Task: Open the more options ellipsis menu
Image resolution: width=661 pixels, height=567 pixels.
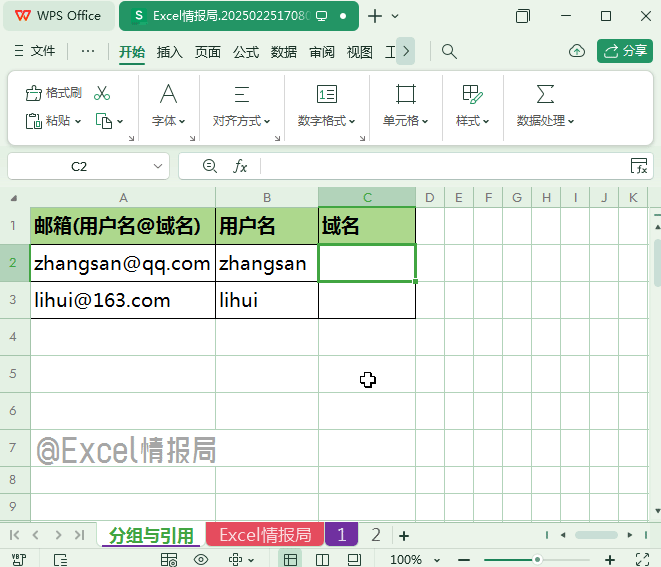Action: (x=88, y=51)
